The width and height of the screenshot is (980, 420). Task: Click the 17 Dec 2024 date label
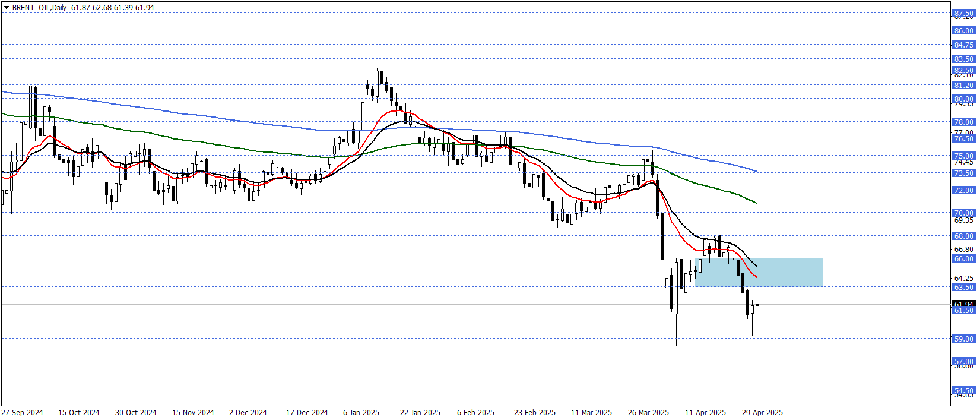(x=307, y=412)
